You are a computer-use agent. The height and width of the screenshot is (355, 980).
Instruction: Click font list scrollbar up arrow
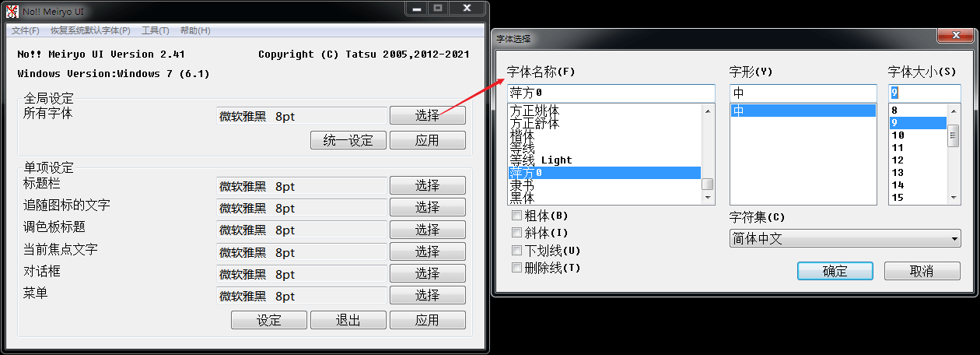[x=708, y=111]
